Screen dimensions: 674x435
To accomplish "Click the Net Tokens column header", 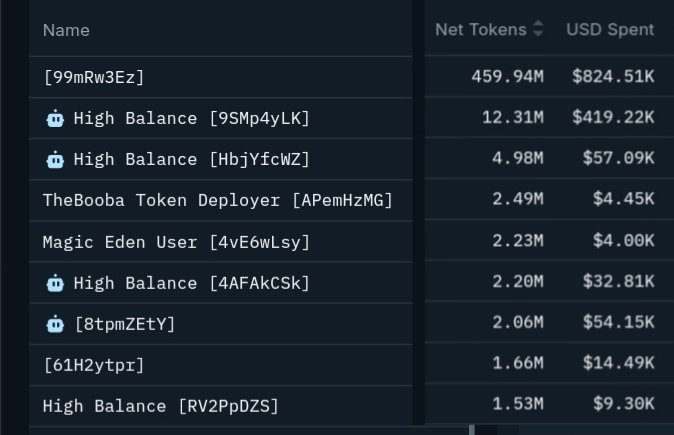I will tap(480, 30).
